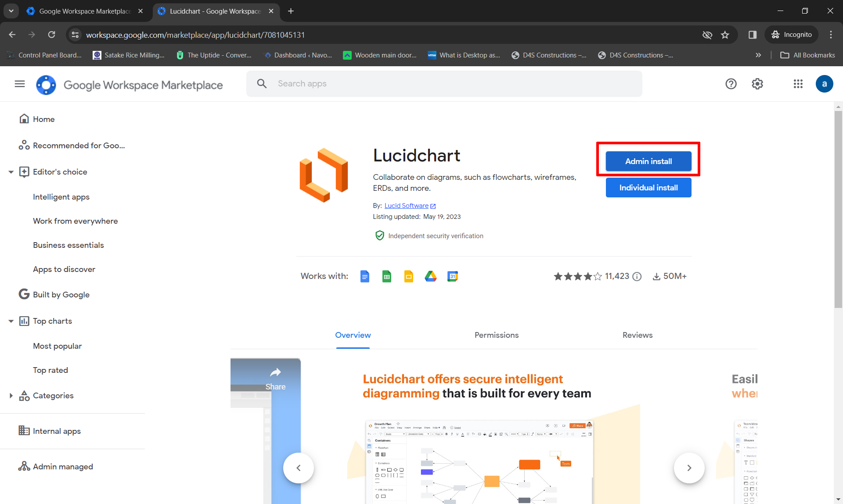Click the ratings info circle icon
This screenshot has width=843, height=504.
[x=637, y=276]
